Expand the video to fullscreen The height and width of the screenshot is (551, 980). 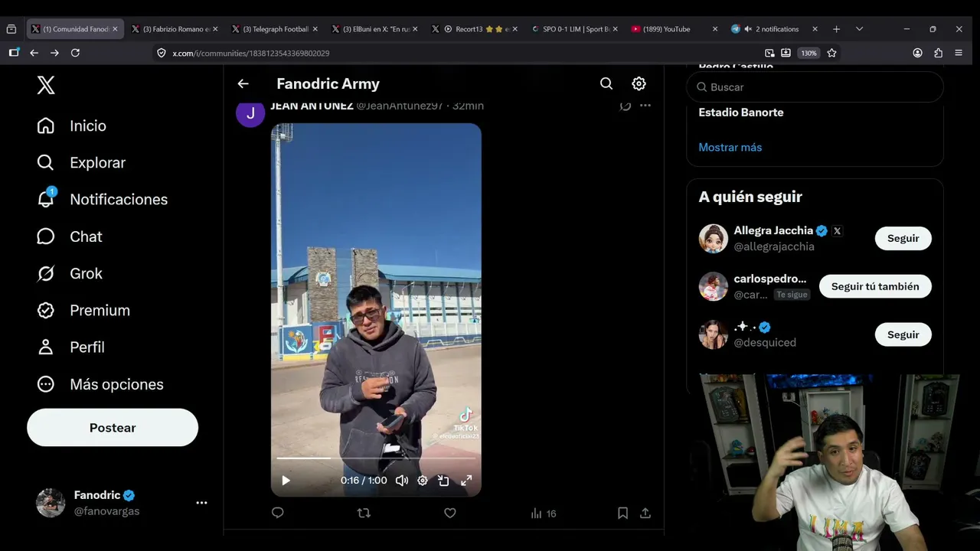pos(466,481)
